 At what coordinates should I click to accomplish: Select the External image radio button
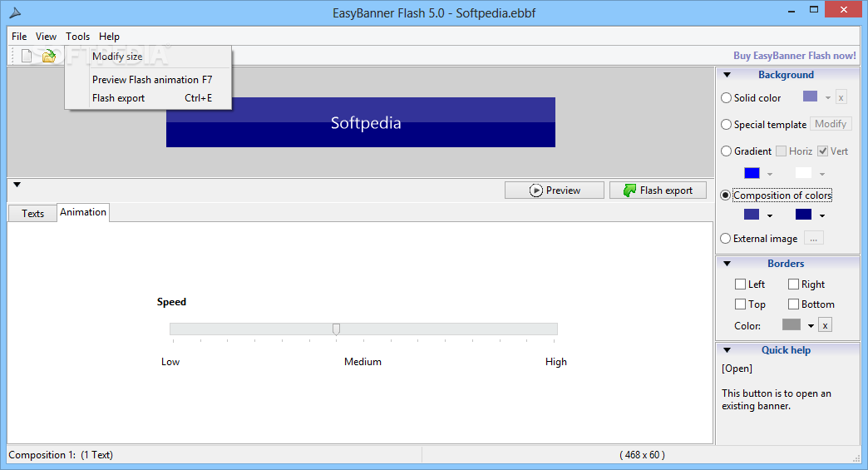(726, 239)
